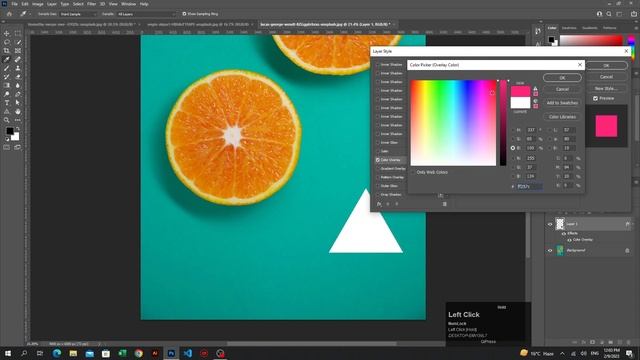
Task: Open Color Libraries button
Action: (x=562, y=117)
